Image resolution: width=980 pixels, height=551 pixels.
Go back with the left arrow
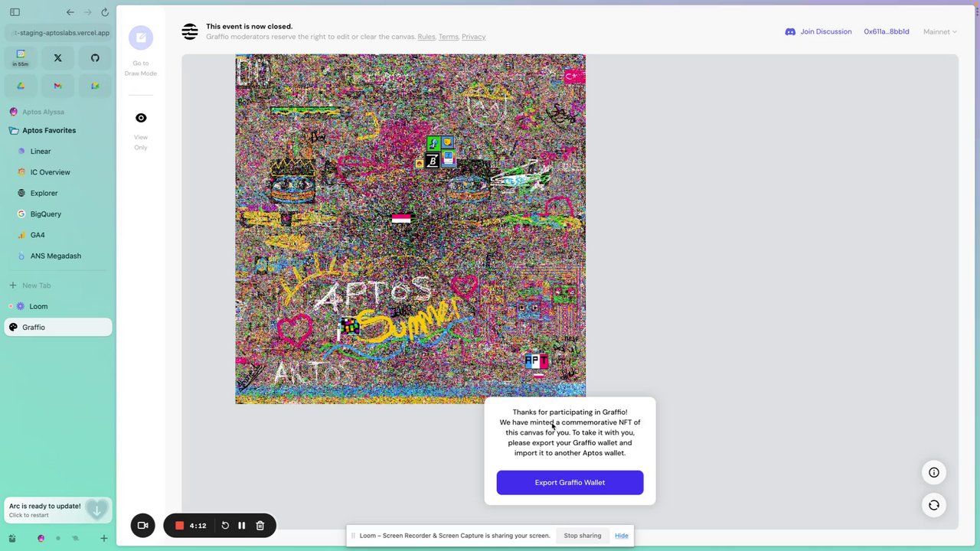[x=70, y=12]
